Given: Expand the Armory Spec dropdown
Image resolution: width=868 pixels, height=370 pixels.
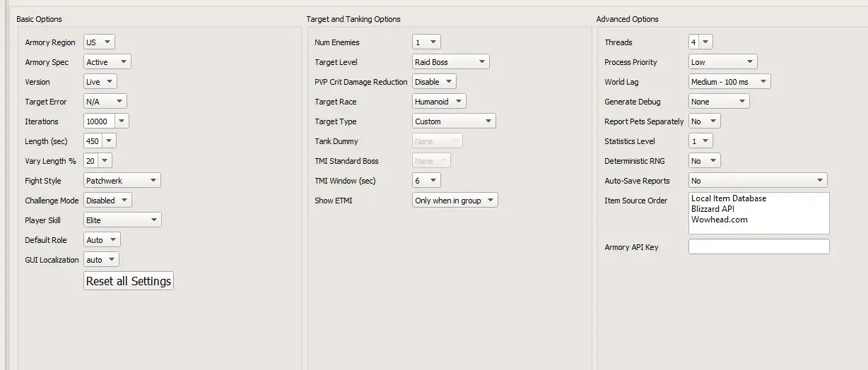Looking at the screenshot, I should tap(107, 62).
